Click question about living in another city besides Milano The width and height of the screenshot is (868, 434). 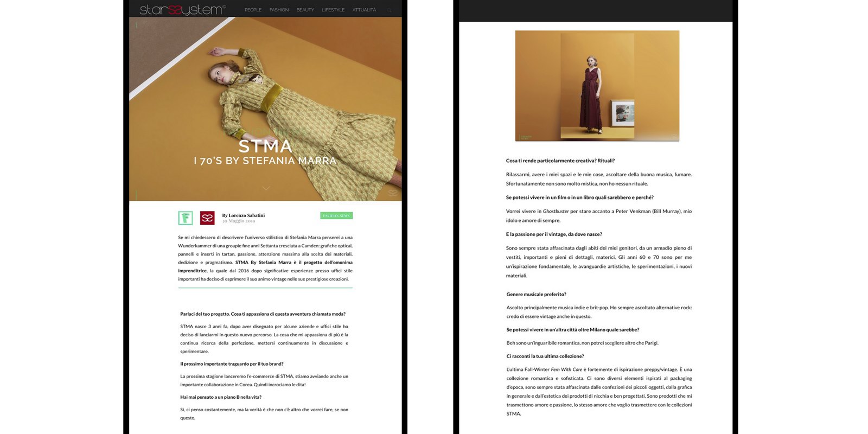[572, 330]
